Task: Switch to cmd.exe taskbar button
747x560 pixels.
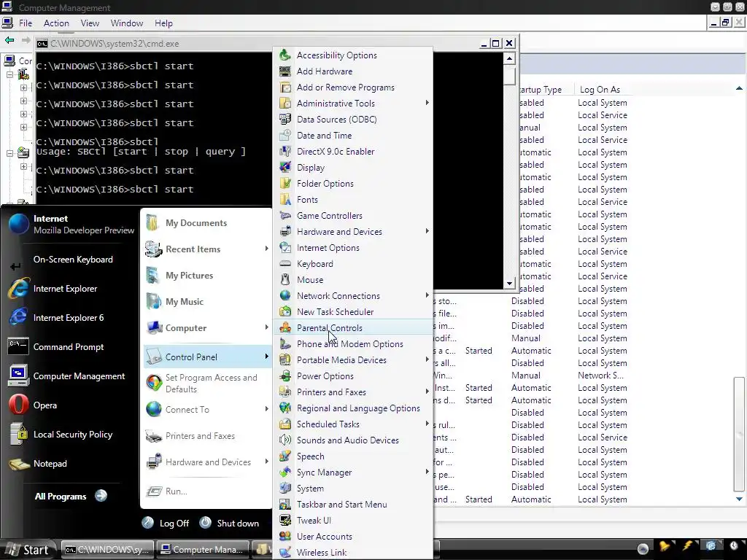Action: click(x=108, y=550)
